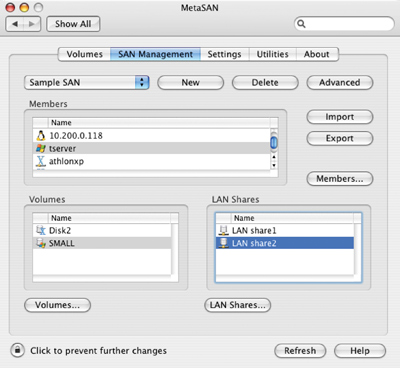Switch to the Volumes tab
The image size is (400, 368).
84,54
